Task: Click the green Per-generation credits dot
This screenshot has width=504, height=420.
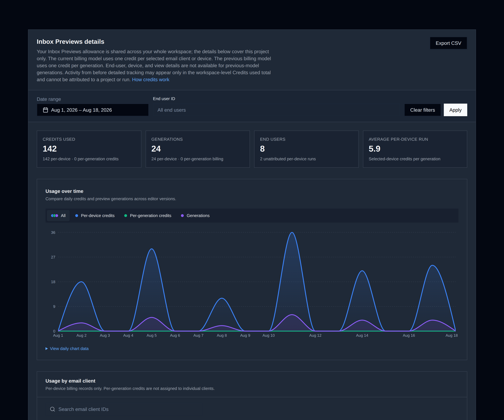Action: (125, 216)
